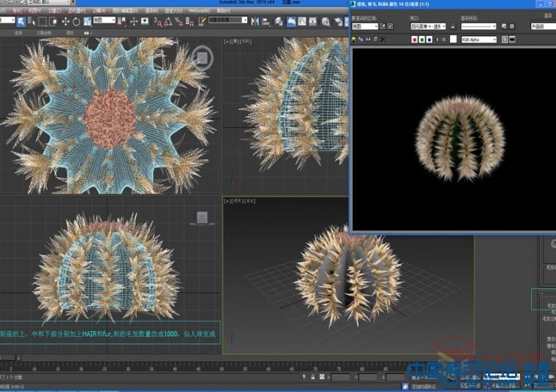Activate the Select and Move tool
Viewport: 556px width, 392px height.
[x=65, y=22]
